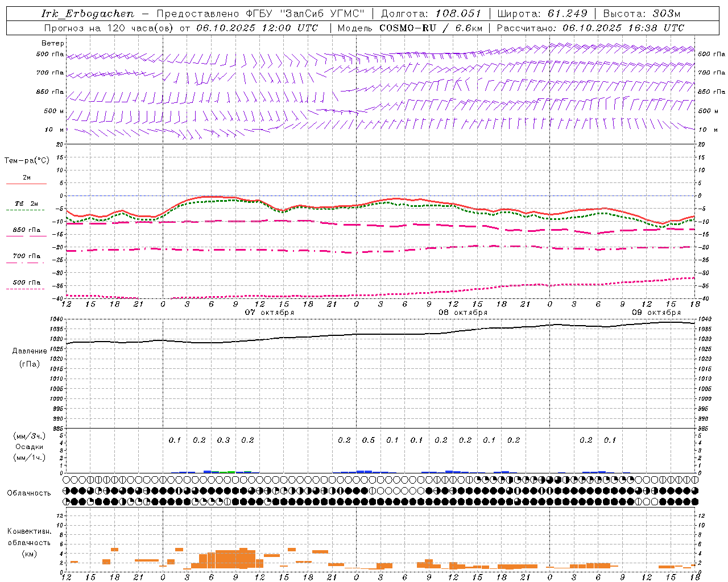The height and width of the screenshot is (582, 728).
Task: Click the green precipitation bar
Action: 227,472
